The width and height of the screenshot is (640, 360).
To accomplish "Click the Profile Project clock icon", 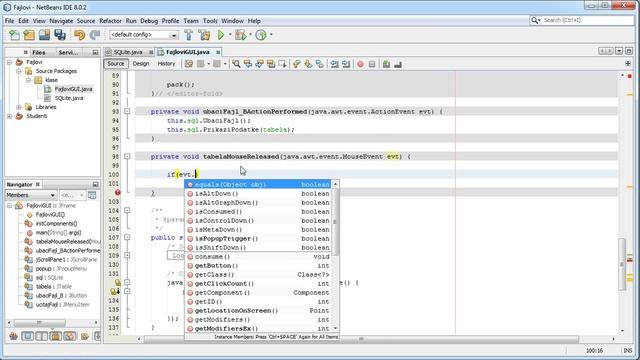I will (x=261, y=35).
